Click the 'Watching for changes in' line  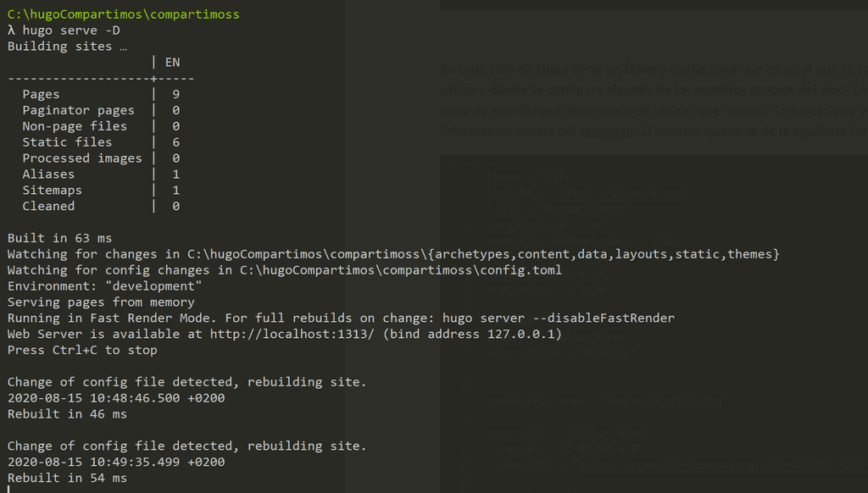coord(393,254)
